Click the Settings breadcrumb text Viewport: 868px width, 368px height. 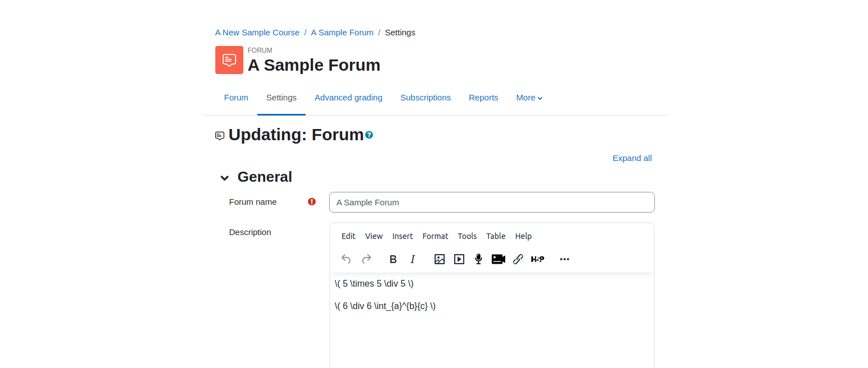(x=400, y=33)
